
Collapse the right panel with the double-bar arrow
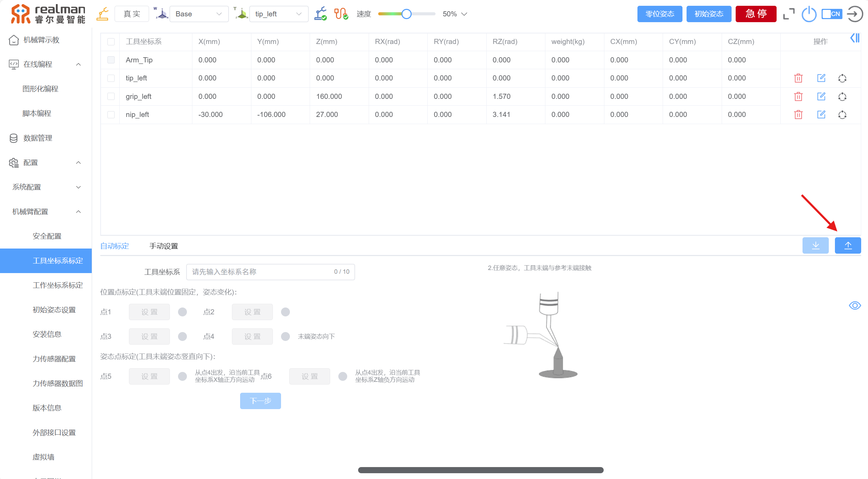pyautogui.click(x=854, y=38)
